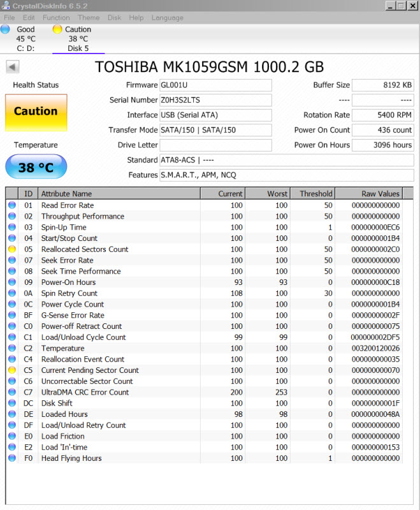Click the empty Drive Letter field

click(x=215, y=145)
